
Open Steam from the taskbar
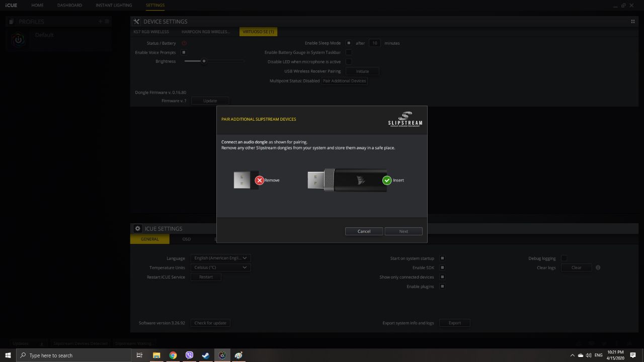205,355
